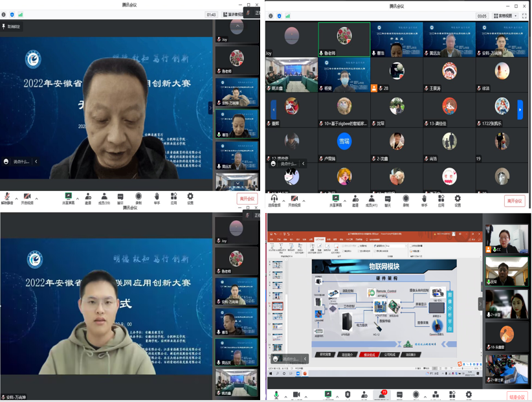Click 离开会议 button in top-left window
Screen dimensions: 532x402
coord(247,199)
